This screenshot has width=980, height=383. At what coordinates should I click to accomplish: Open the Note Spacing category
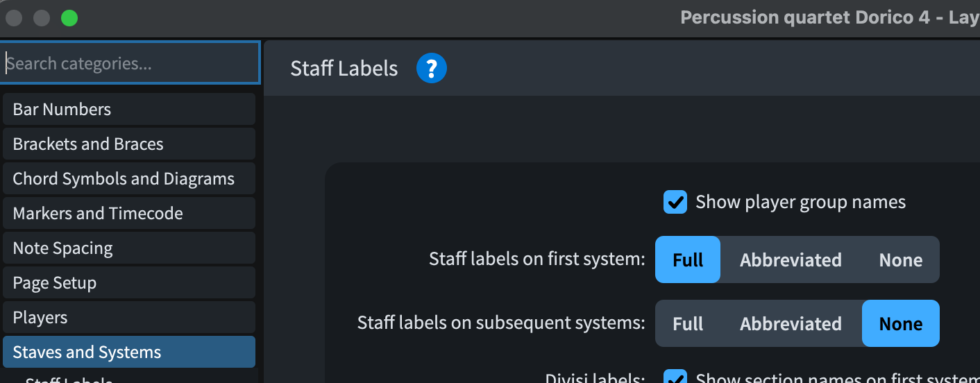(129, 248)
